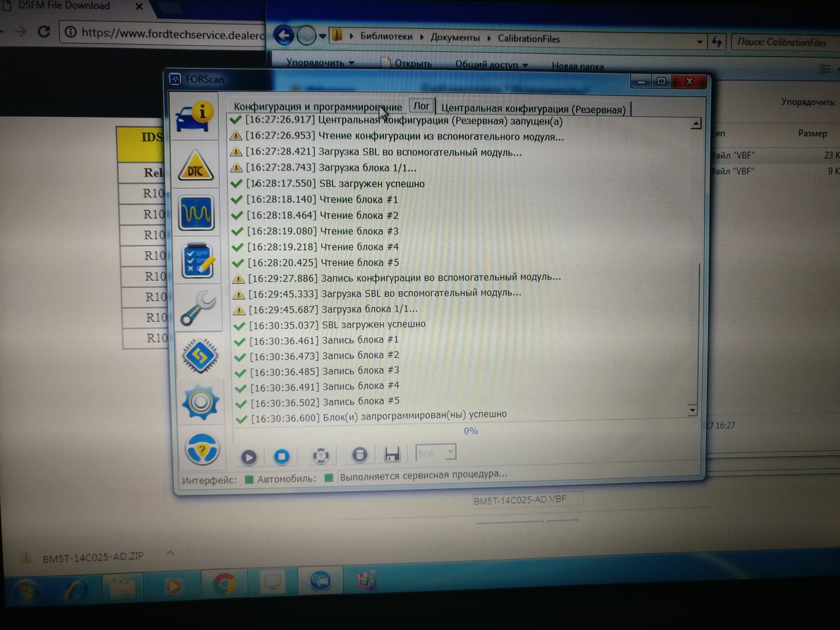840x630 pixels.
Task: Select 'Центральная конфигурация (Резервная)' tab
Action: 533,109
